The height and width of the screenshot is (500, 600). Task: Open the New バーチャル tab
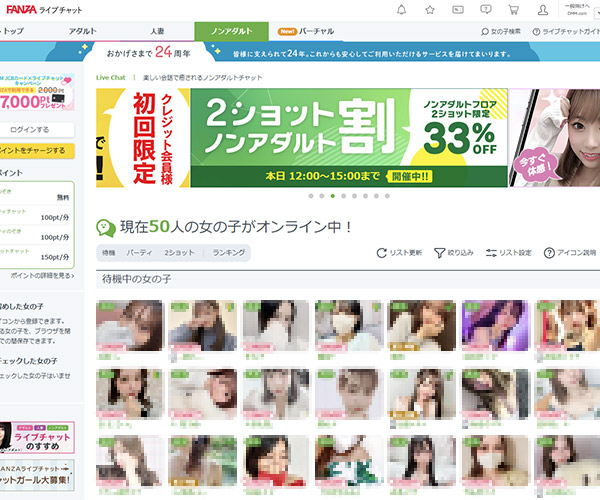[306, 31]
